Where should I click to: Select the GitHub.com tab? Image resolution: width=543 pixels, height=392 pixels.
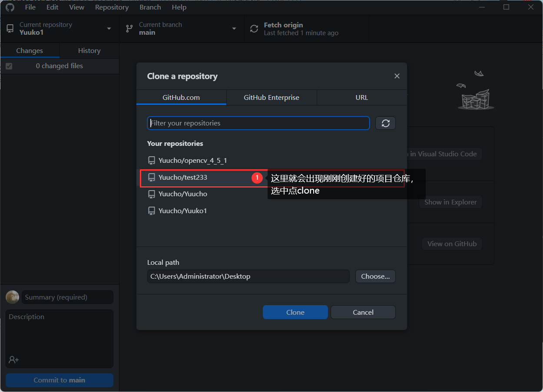pos(181,97)
